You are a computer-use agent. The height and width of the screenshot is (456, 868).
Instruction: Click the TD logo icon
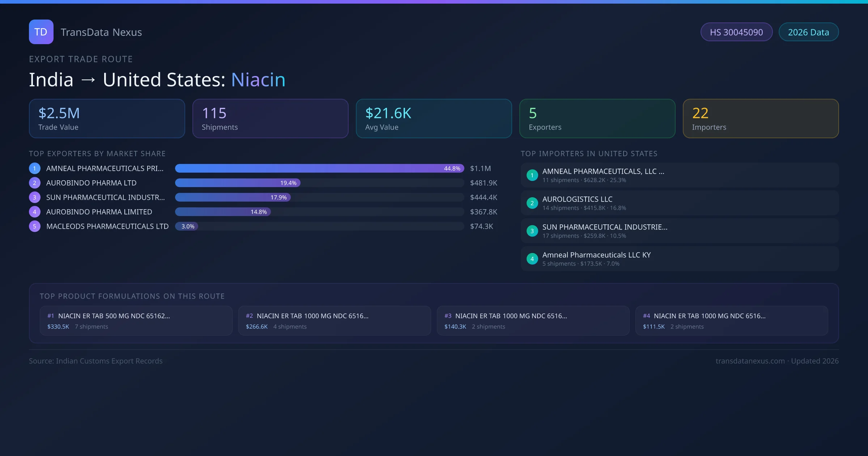tap(41, 32)
